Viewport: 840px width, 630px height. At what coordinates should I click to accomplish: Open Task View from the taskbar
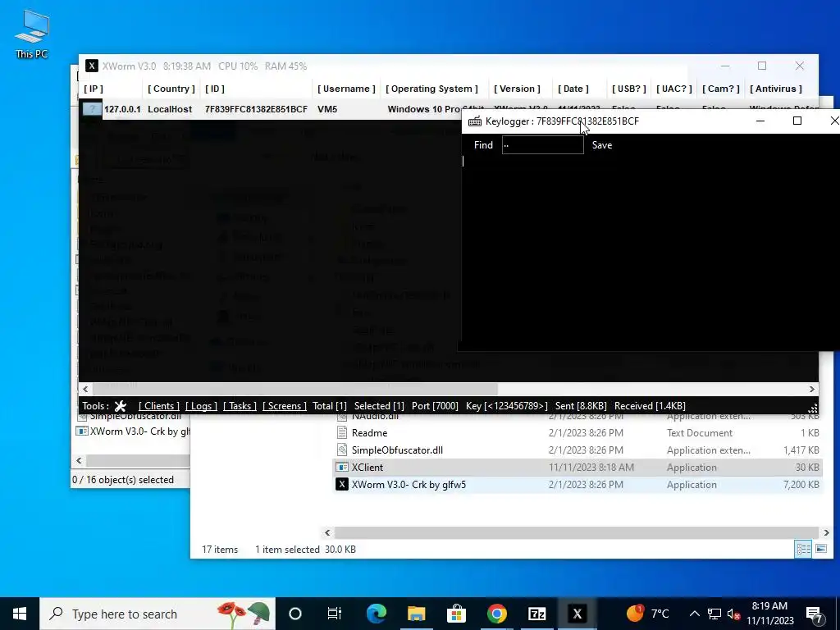point(335,614)
